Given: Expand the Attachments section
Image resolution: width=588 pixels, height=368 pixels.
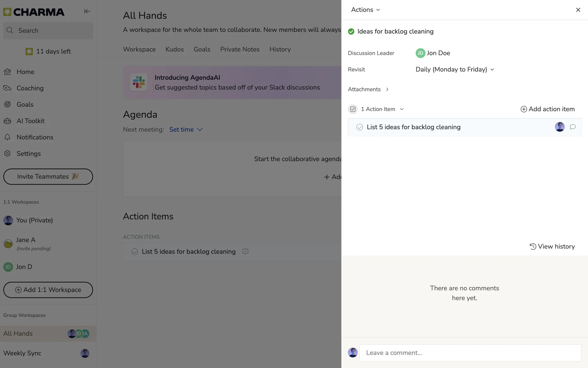Looking at the screenshot, I should (368, 89).
